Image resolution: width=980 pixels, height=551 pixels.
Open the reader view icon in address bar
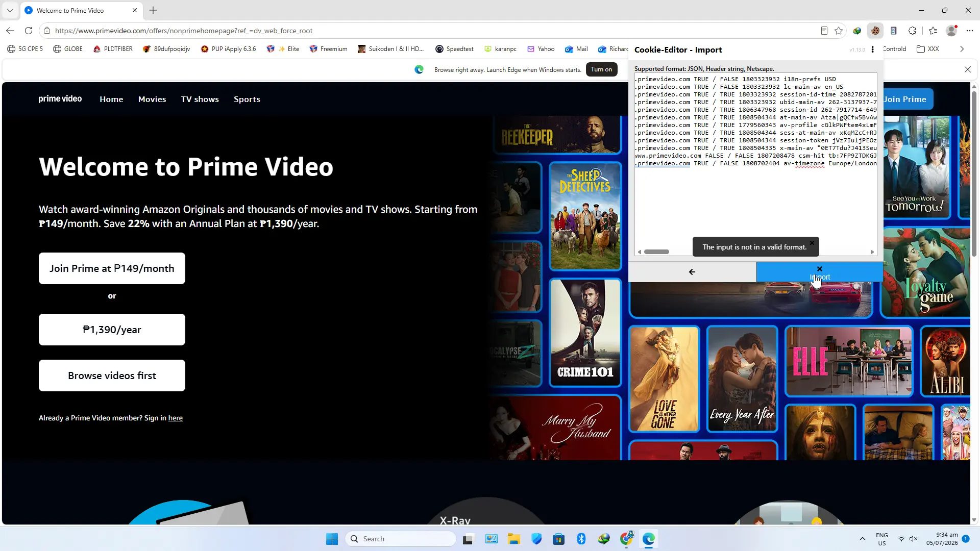(x=824, y=31)
